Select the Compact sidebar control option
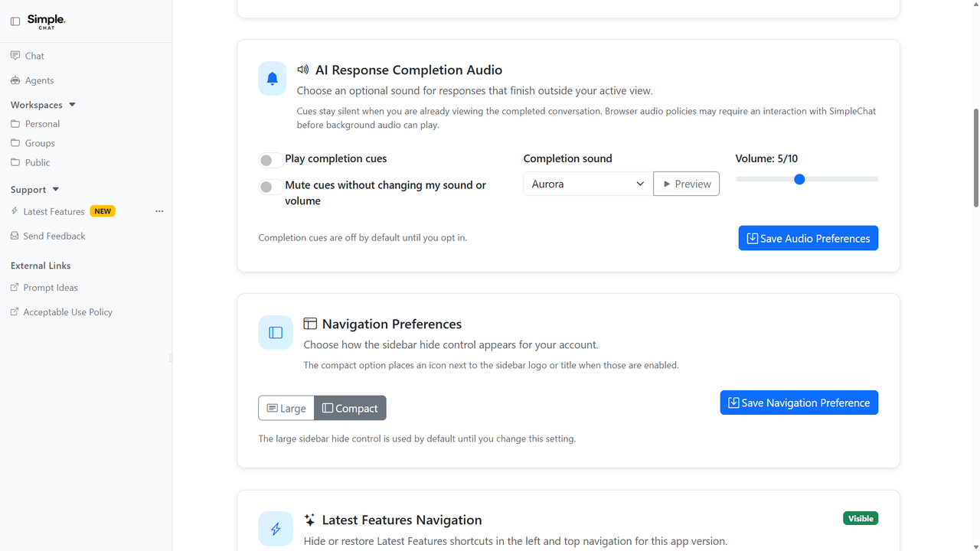 point(350,408)
